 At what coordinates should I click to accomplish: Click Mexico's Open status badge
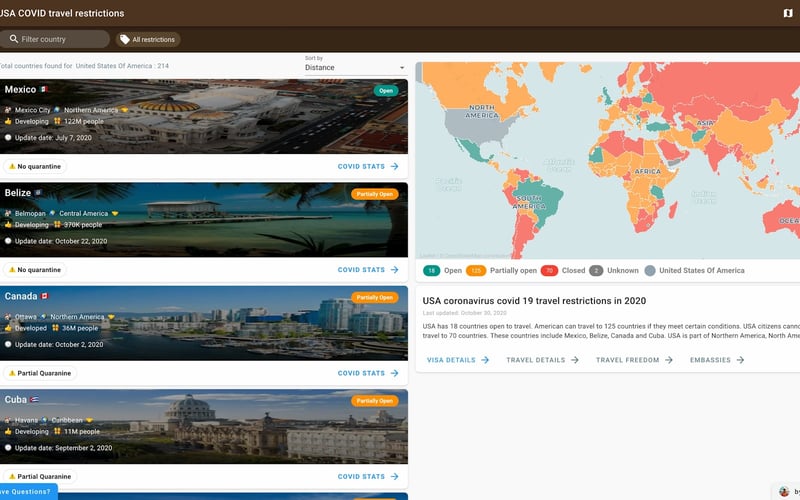386,91
